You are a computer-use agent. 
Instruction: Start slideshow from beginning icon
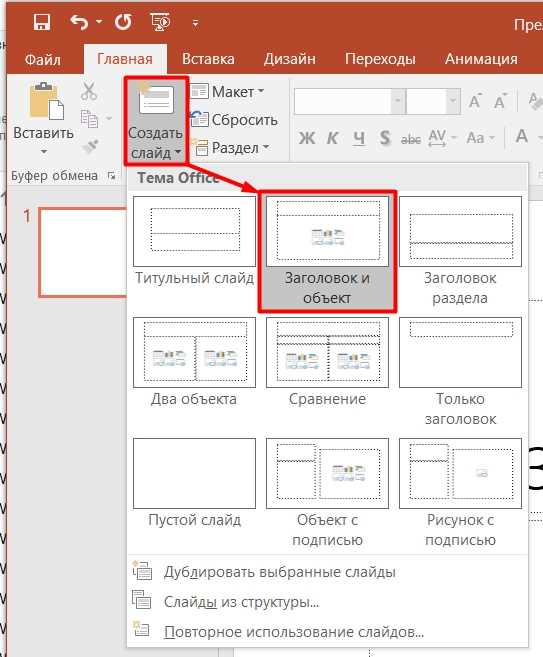[x=160, y=22]
